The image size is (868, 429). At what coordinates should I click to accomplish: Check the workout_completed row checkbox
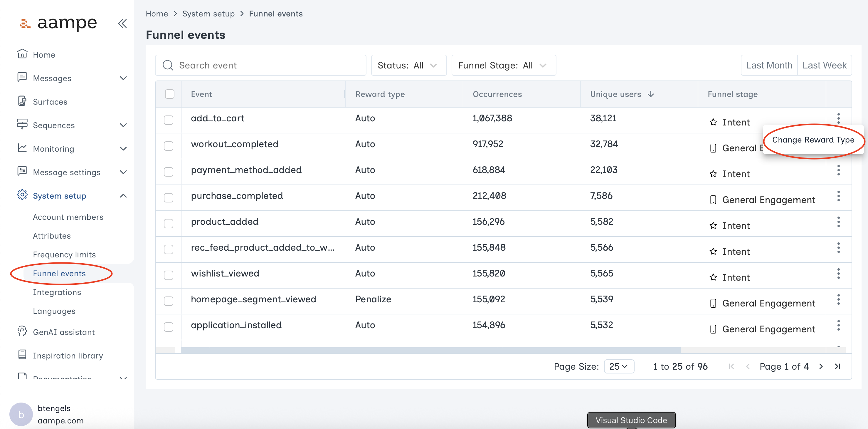(x=169, y=146)
